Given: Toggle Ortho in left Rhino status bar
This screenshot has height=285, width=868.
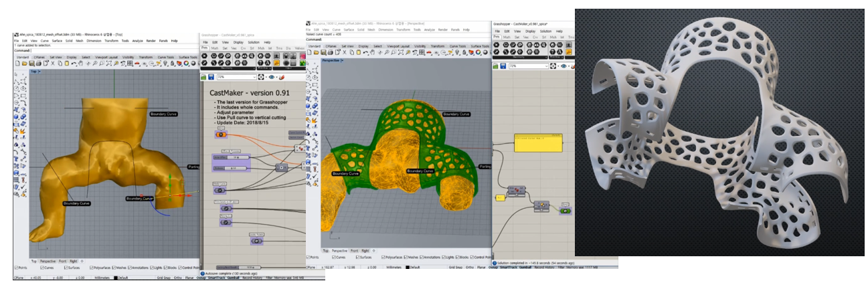Looking at the screenshot, I should coord(178,277).
